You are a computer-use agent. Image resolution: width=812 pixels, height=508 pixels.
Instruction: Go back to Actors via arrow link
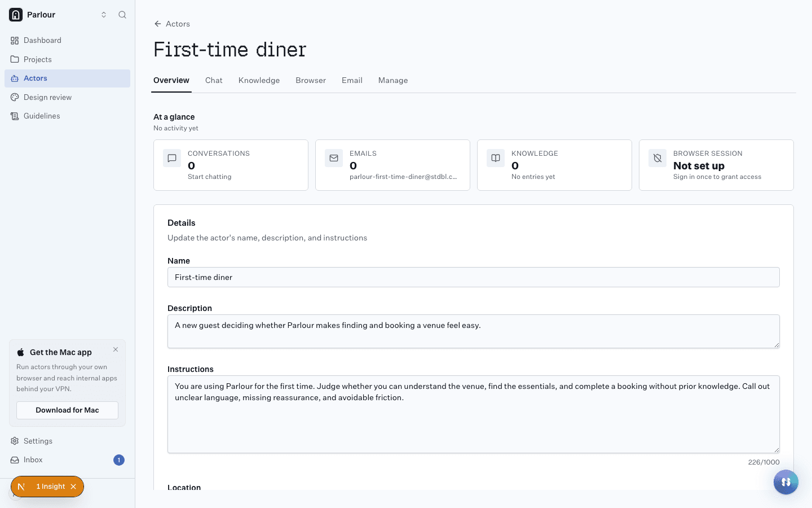pos(172,24)
